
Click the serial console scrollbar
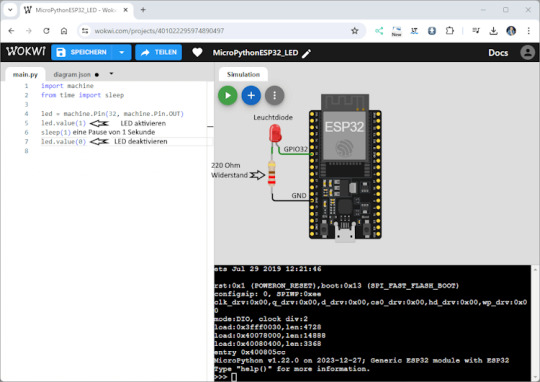535,323
